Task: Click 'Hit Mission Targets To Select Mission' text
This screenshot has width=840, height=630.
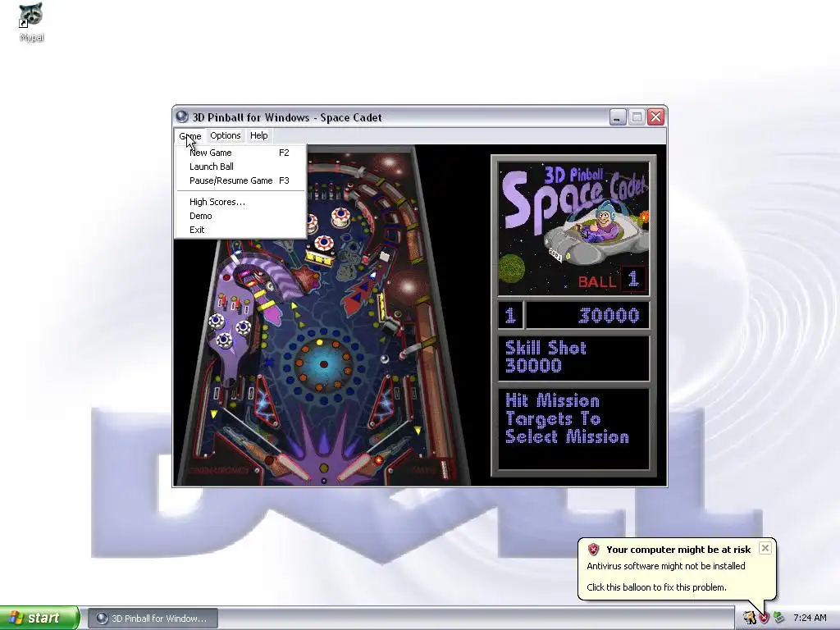Action: 567,419
